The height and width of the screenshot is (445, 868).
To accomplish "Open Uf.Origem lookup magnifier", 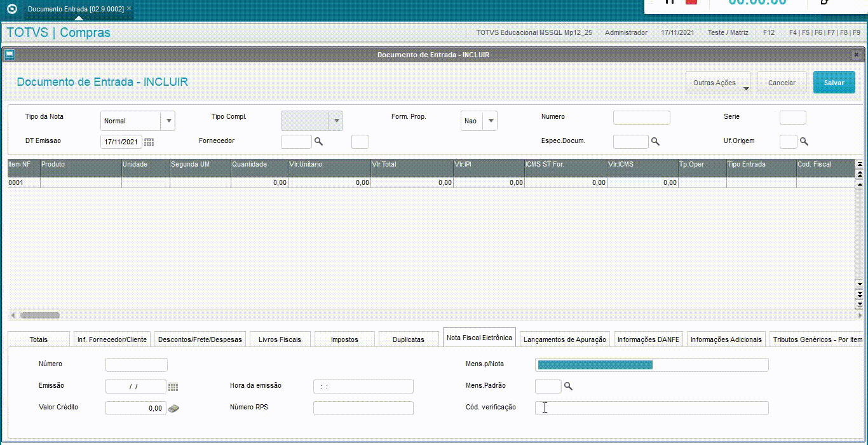I will pyautogui.click(x=804, y=141).
